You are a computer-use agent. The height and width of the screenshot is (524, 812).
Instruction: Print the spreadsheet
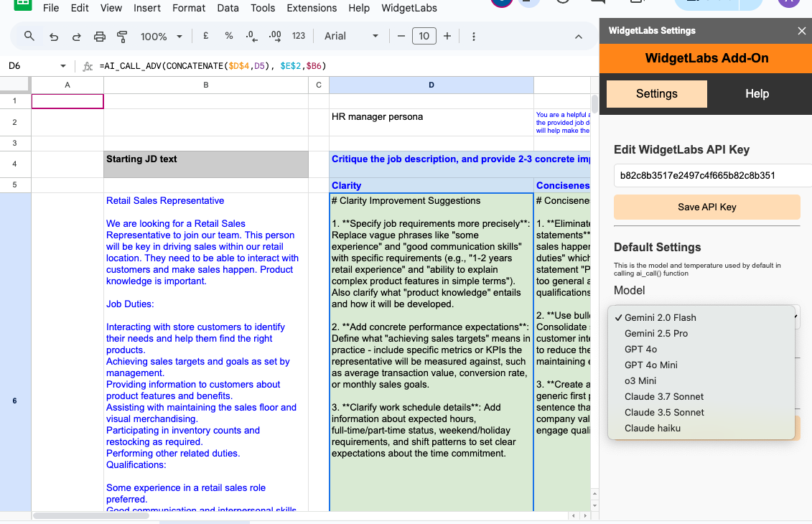pyautogui.click(x=99, y=37)
